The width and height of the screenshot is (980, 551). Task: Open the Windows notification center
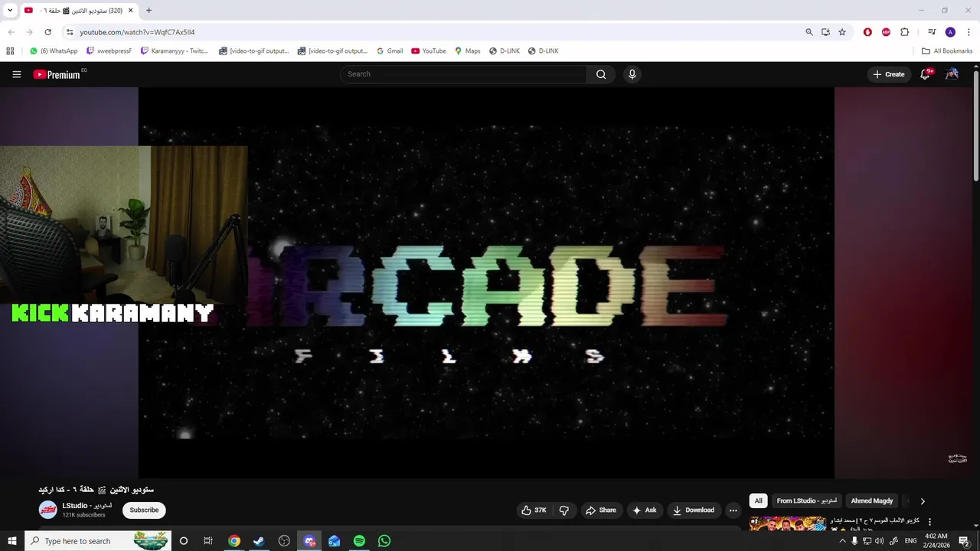(964, 541)
